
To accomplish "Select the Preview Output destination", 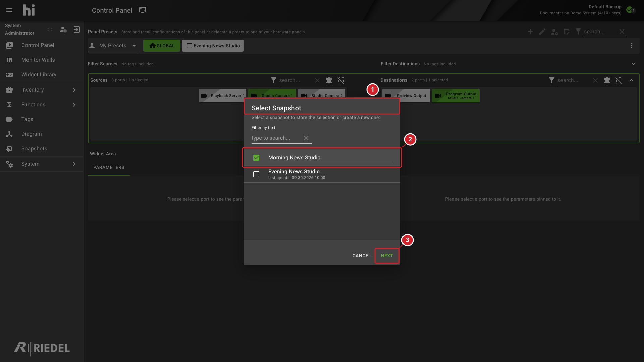I will (406, 96).
